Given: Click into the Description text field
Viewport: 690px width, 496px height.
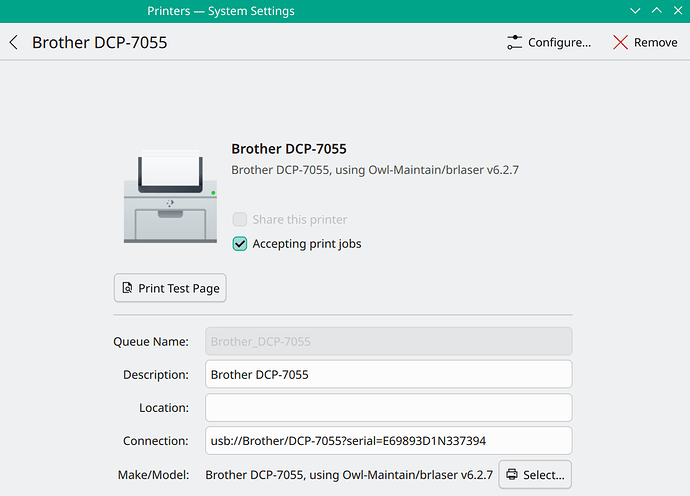Looking at the screenshot, I should coord(388,374).
